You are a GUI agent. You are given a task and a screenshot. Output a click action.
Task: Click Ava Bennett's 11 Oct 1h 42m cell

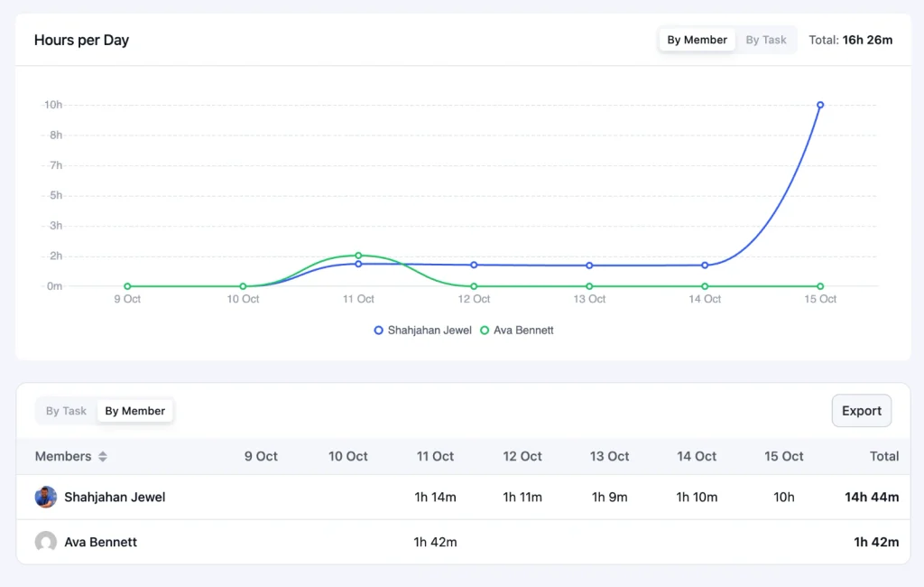[436, 542]
